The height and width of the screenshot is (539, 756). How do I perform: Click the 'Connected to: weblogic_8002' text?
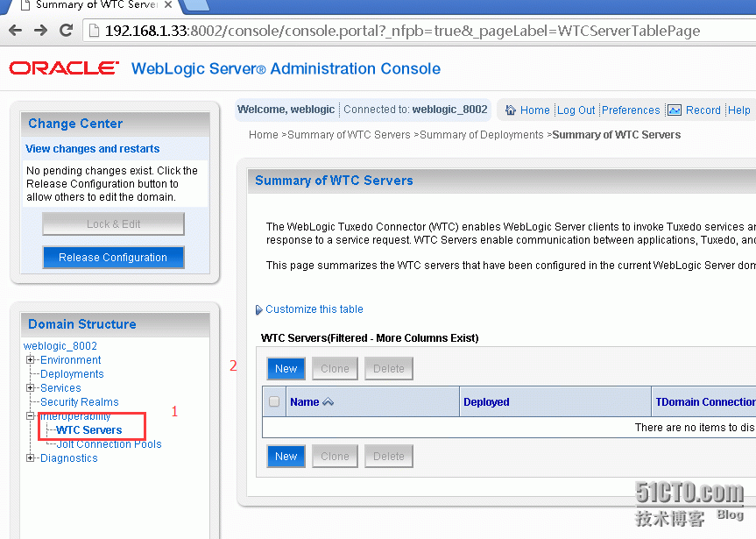coord(415,110)
